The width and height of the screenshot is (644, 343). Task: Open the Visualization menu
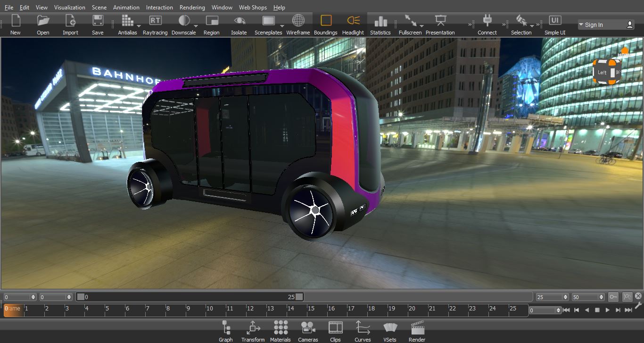(70, 8)
